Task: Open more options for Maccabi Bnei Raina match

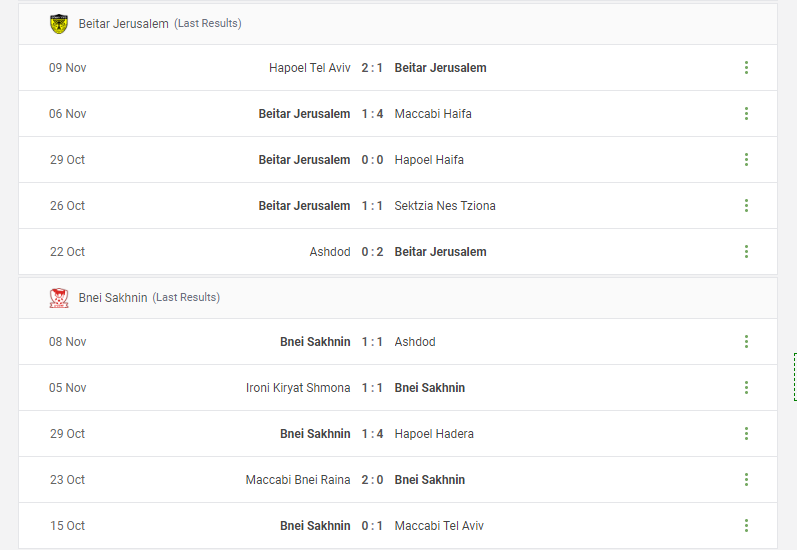Action: [x=746, y=480]
